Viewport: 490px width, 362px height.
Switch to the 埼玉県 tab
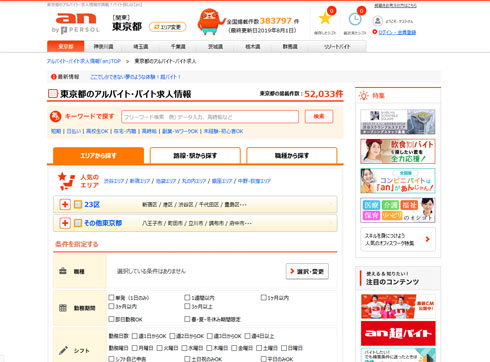(141, 47)
